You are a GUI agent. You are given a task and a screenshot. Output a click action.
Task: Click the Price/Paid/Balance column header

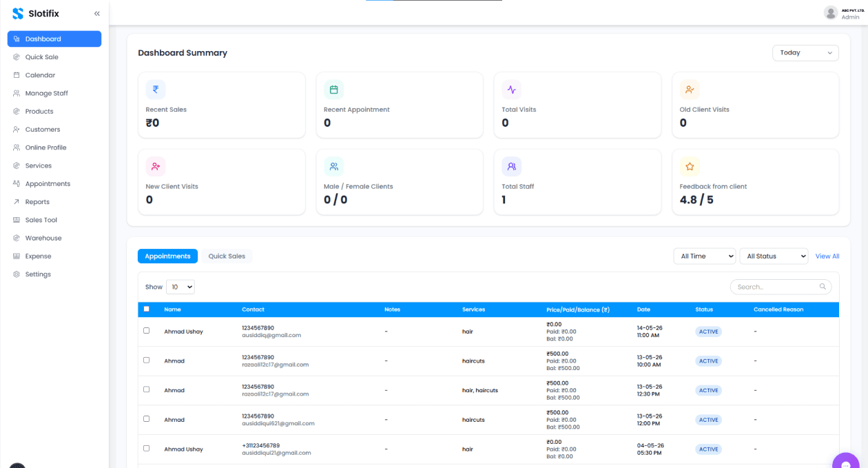(x=578, y=309)
